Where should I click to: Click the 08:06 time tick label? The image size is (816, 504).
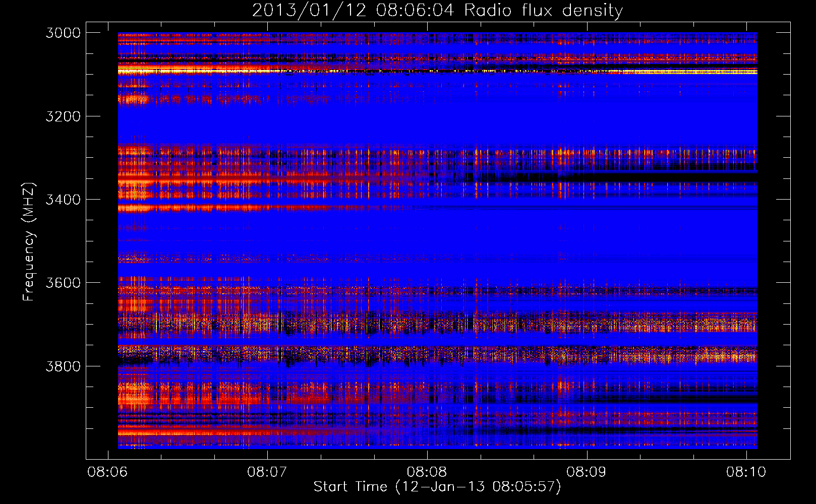(107, 472)
